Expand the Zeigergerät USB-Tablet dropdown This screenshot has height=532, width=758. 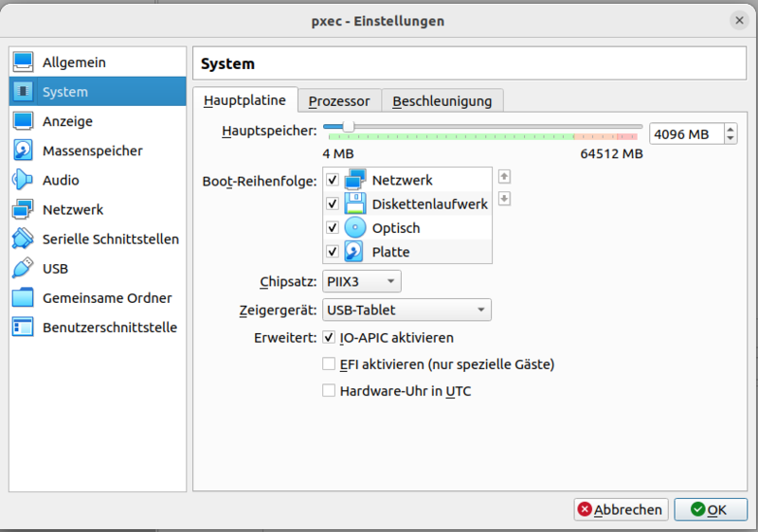[x=406, y=310]
